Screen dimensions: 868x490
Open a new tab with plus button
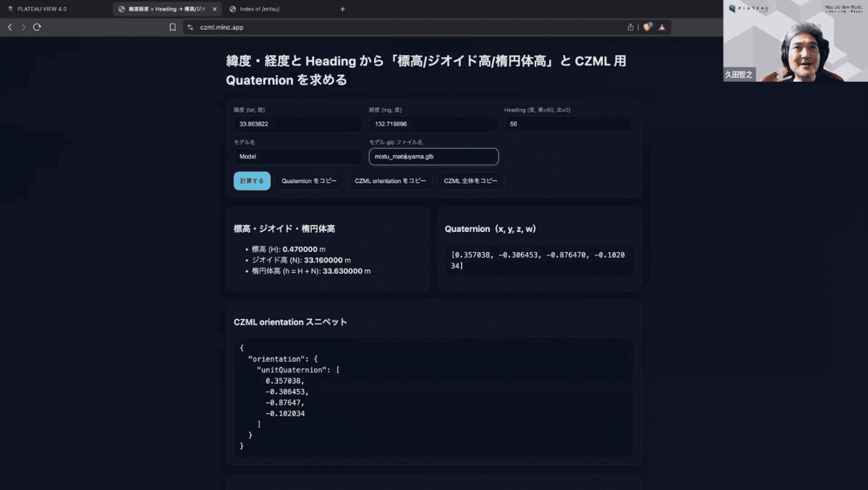click(342, 9)
